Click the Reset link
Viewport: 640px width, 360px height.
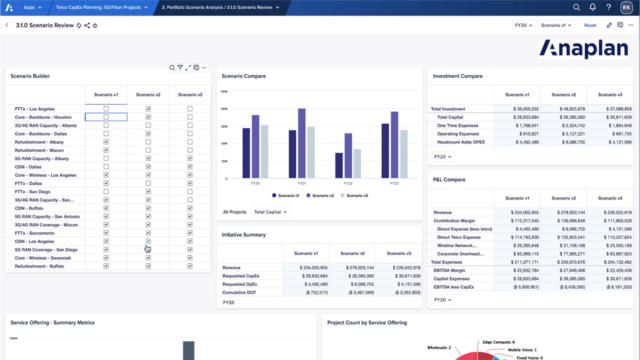tap(590, 25)
